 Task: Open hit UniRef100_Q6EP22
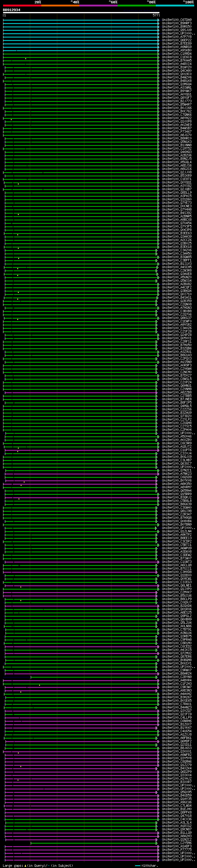click(x=177, y=40)
